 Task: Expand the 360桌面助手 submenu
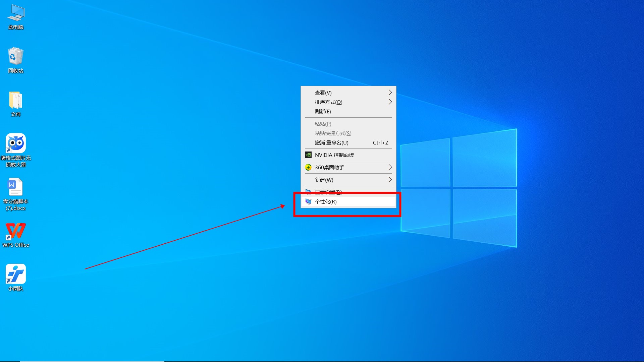click(x=390, y=167)
